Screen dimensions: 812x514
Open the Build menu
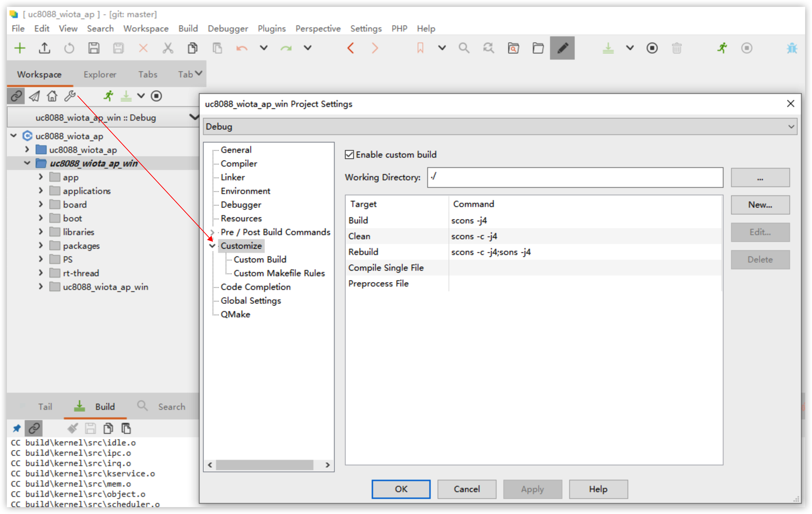tap(188, 28)
